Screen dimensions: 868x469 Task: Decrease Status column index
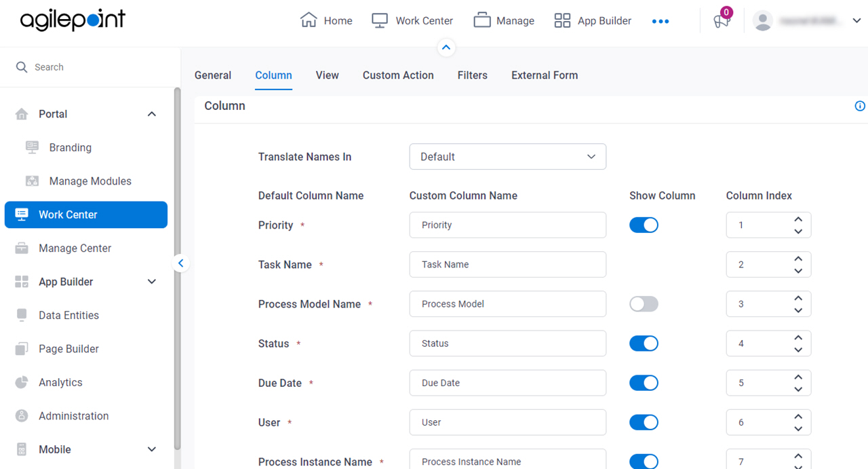tap(798, 350)
